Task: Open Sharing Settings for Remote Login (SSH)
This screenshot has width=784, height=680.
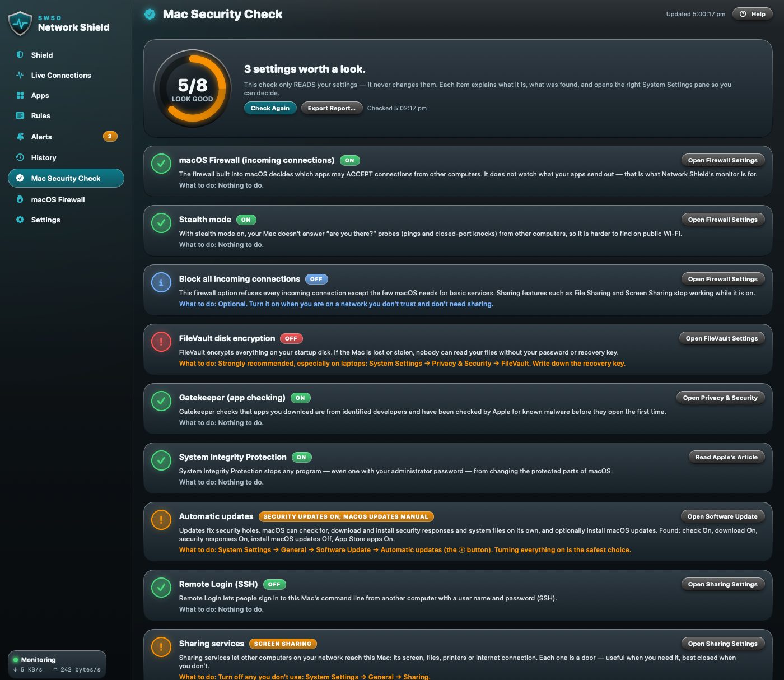Action: [722, 584]
